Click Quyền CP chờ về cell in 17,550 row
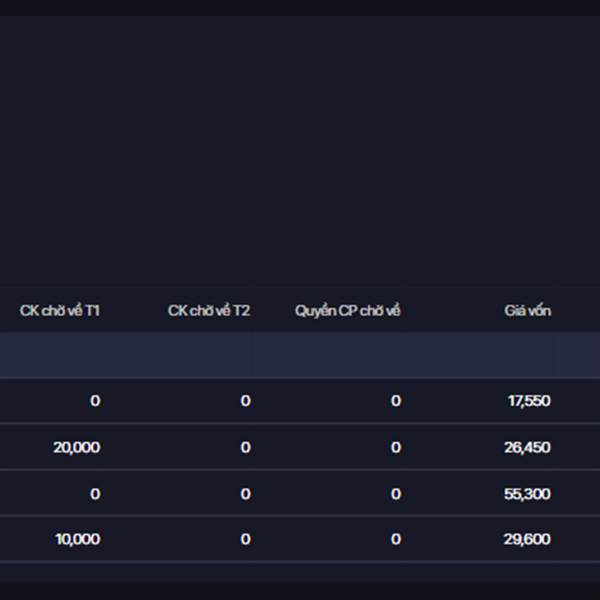The image size is (600, 600). pyautogui.click(x=396, y=401)
